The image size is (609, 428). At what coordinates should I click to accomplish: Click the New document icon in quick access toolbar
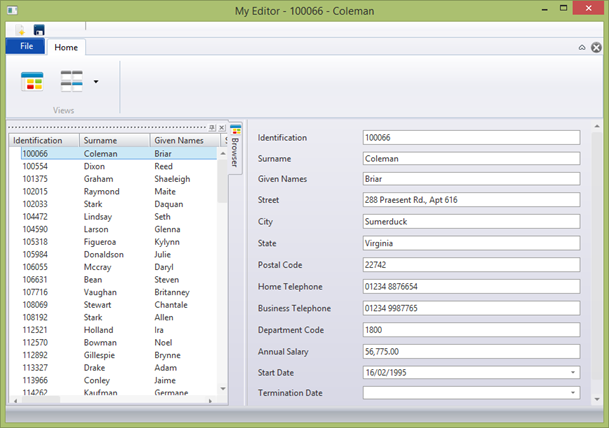20,31
